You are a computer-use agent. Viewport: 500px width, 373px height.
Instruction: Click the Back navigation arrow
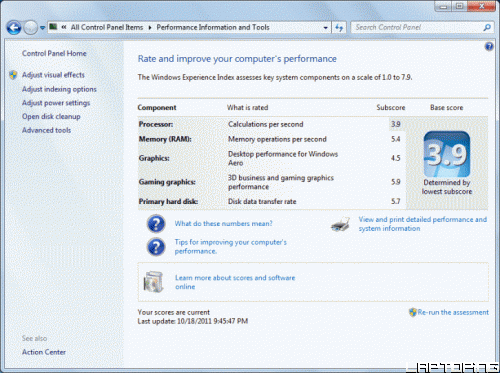(14, 28)
